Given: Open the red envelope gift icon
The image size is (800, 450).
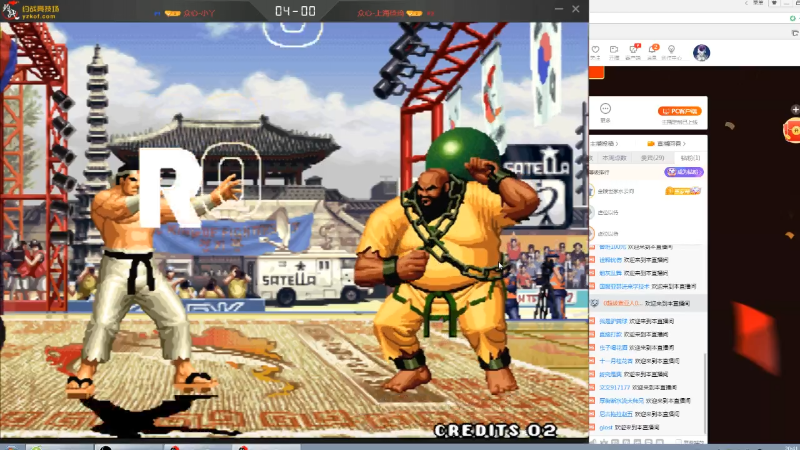Looking at the screenshot, I should coord(792,130).
